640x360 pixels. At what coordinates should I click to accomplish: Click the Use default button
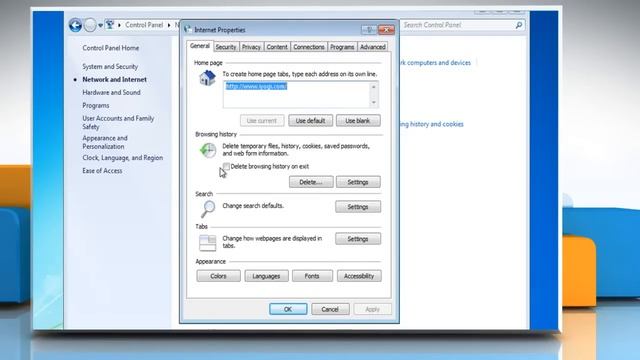(x=311, y=121)
